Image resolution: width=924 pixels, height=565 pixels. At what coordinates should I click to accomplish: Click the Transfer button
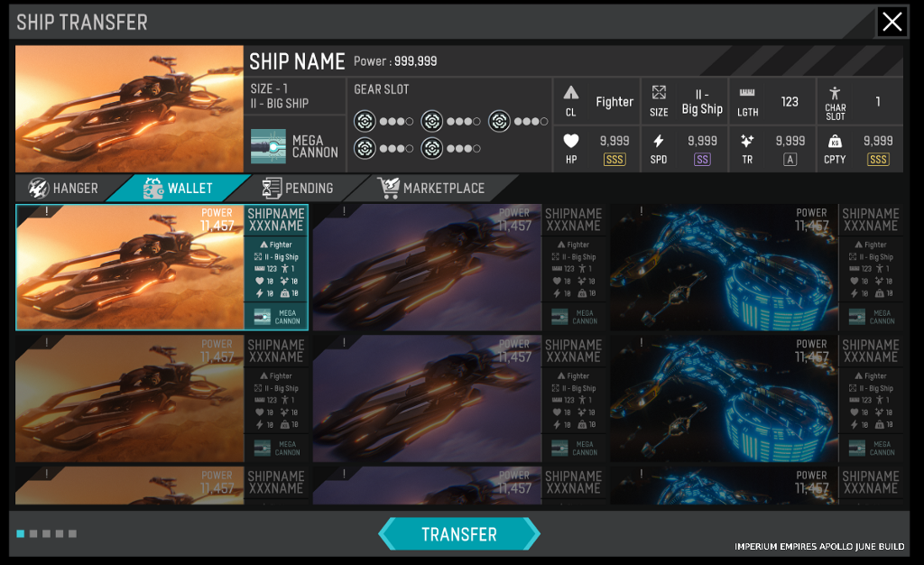pos(459,534)
